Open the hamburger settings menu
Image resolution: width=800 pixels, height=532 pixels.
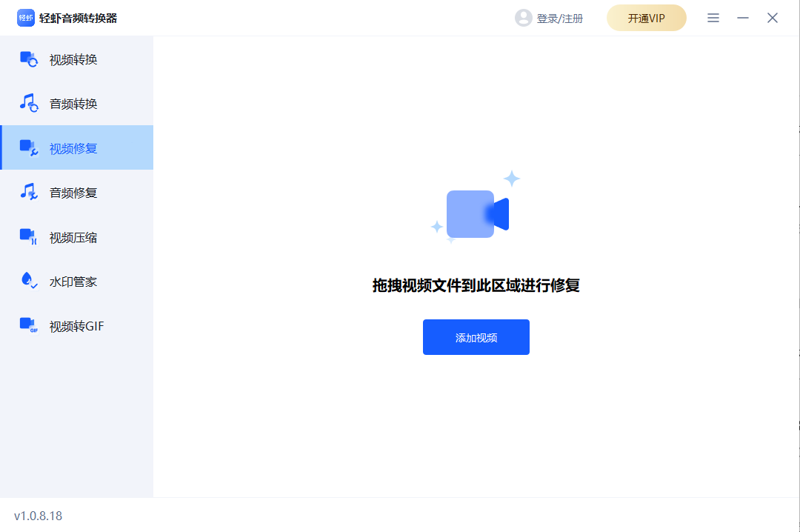tap(713, 17)
